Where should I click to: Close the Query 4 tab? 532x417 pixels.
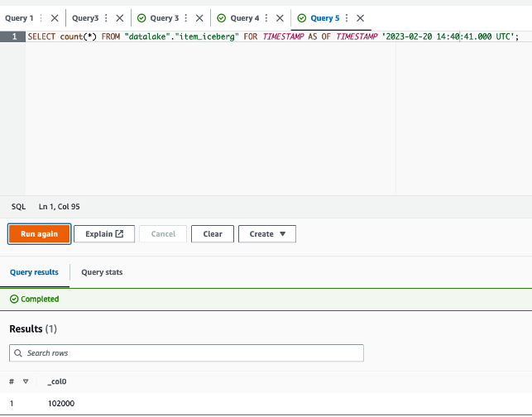click(x=280, y=18)
